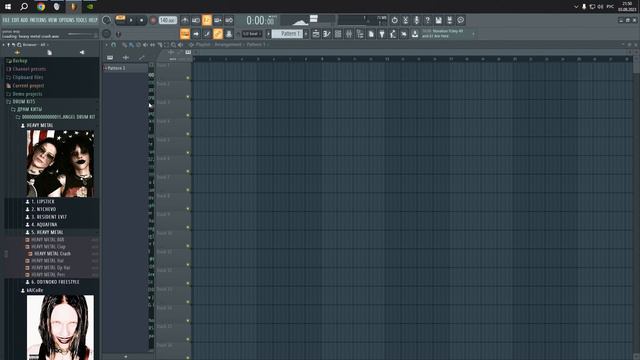Toggle blend/overdub recording
The image size is (640, 360).
click(218, 20)
